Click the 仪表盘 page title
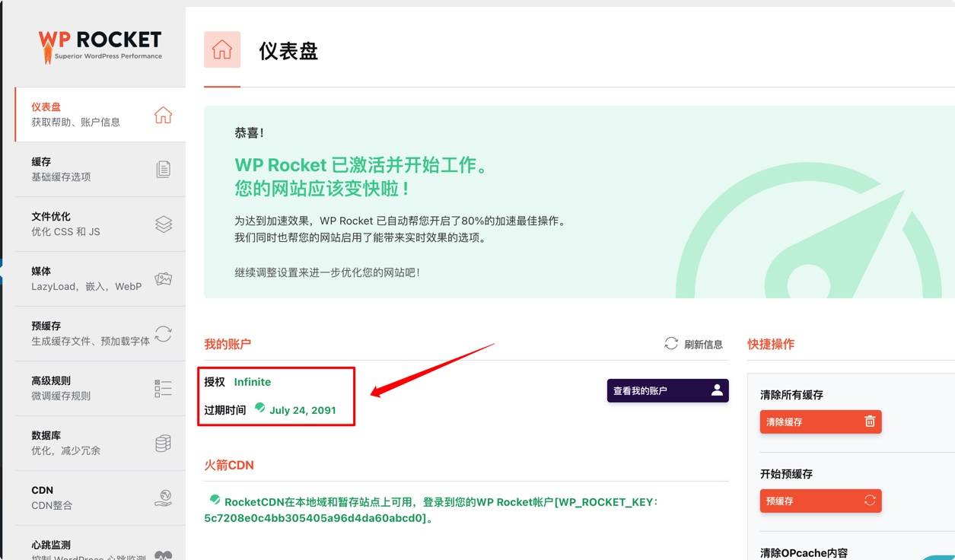The width and height of the screenshot is (955, 560). 288,51
